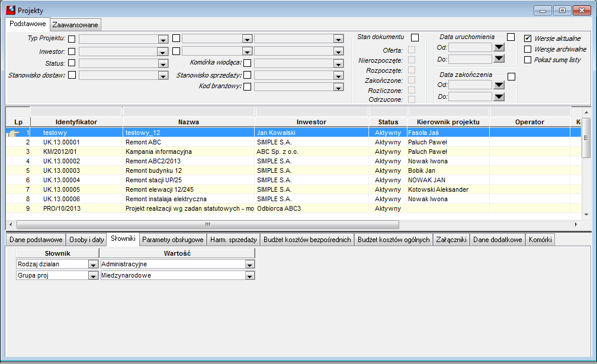Image resolution: width=597 pixels, height=364 pixels.
Task: Open the Harm. sprzedaży tab
Action: point(233,240)
